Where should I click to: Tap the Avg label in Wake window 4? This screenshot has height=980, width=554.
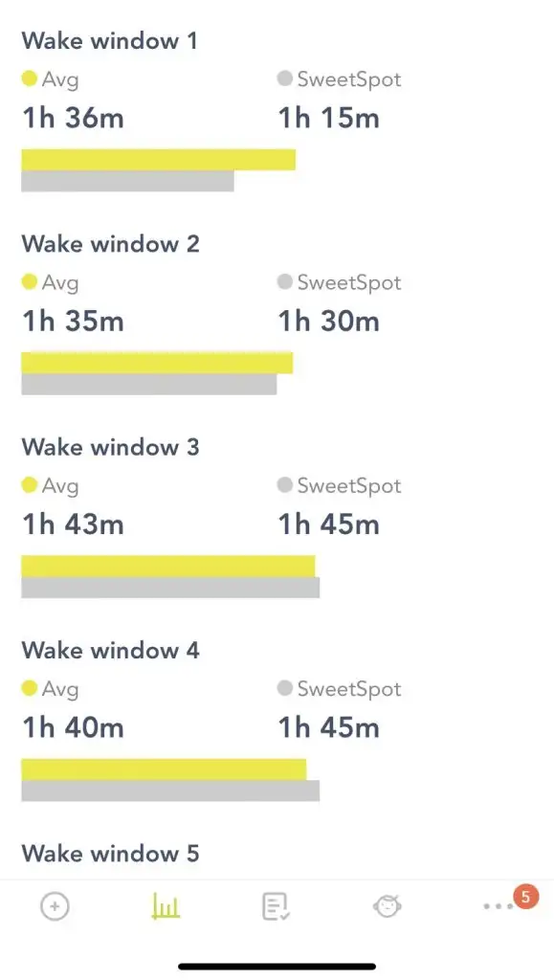pos(60,689)
